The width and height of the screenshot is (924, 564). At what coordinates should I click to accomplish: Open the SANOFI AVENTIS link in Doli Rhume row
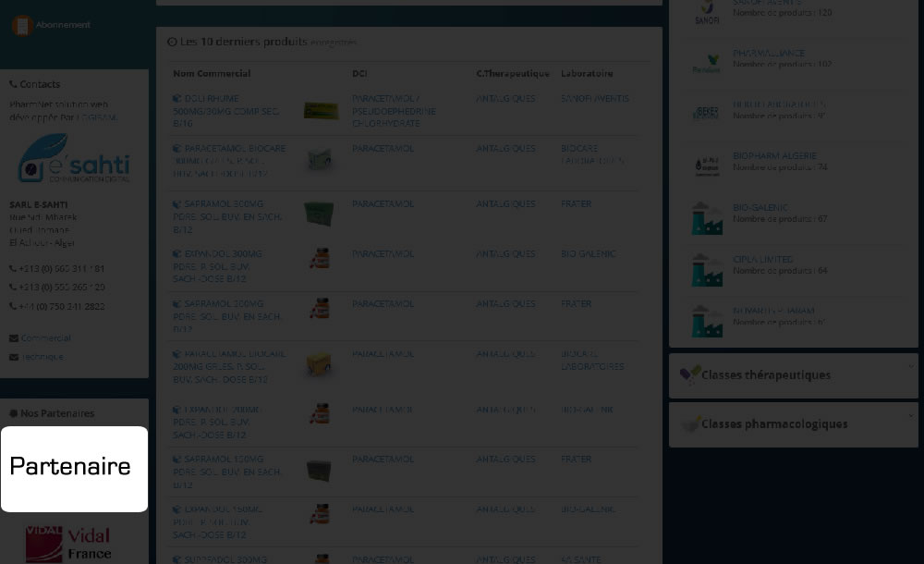click(x=595, y=99)
